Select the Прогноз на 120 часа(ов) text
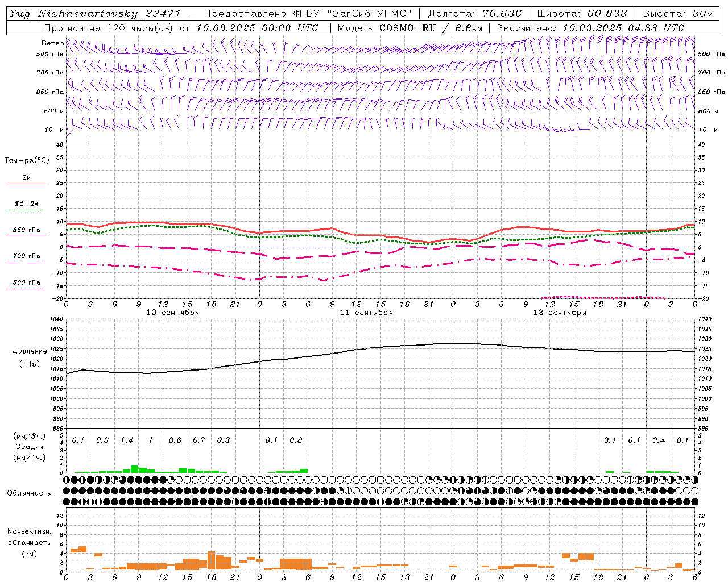 (109, 28)
